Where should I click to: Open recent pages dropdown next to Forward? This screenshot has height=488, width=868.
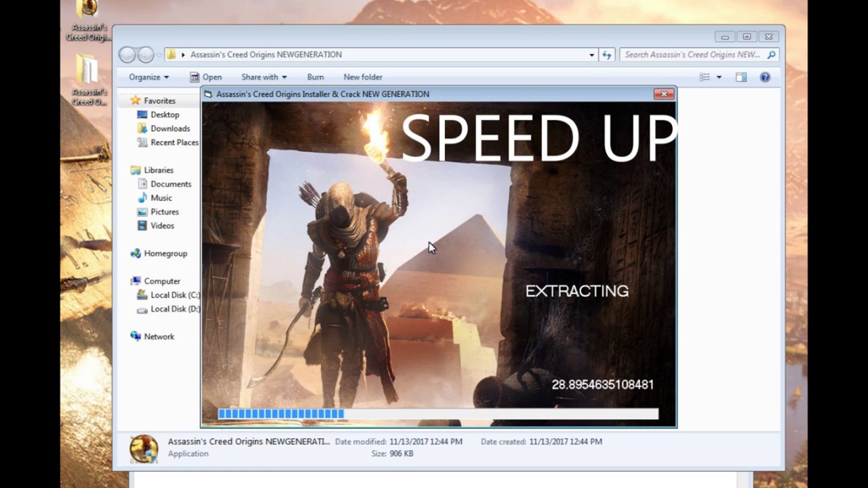pyautogui.click(x=159, y=55)
